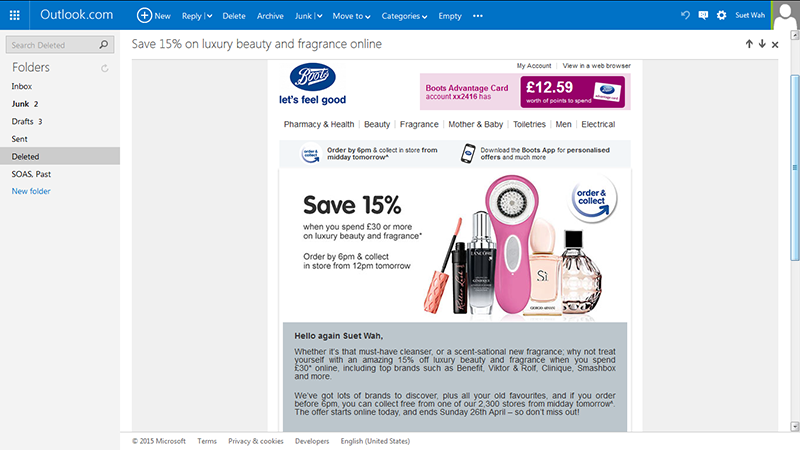Open Fragrance category in email

419,124
